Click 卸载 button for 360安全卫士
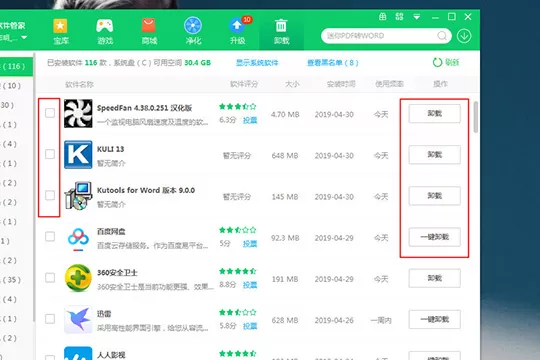This screenshot has height=360, width=540. pos(435,278)
